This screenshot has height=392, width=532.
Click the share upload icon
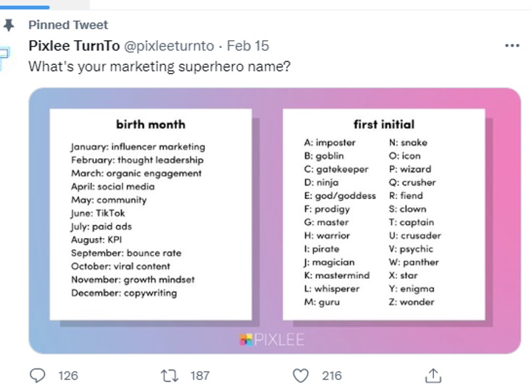pyautogui.click(x=433, y=376)
